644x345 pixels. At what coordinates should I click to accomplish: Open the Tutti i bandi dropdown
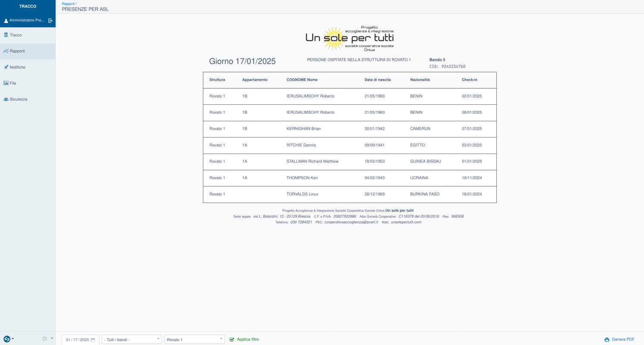(x=132, y=340)
